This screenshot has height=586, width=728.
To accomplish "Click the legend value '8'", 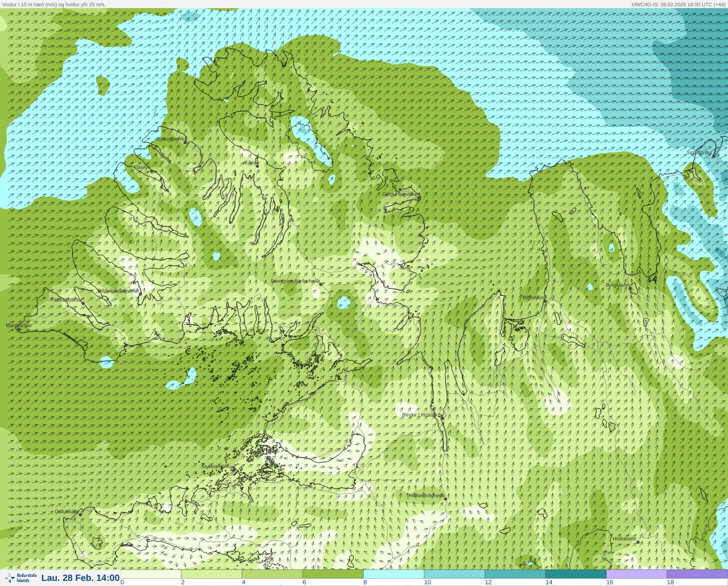I will pyautogui.click(x=365, y=582).
